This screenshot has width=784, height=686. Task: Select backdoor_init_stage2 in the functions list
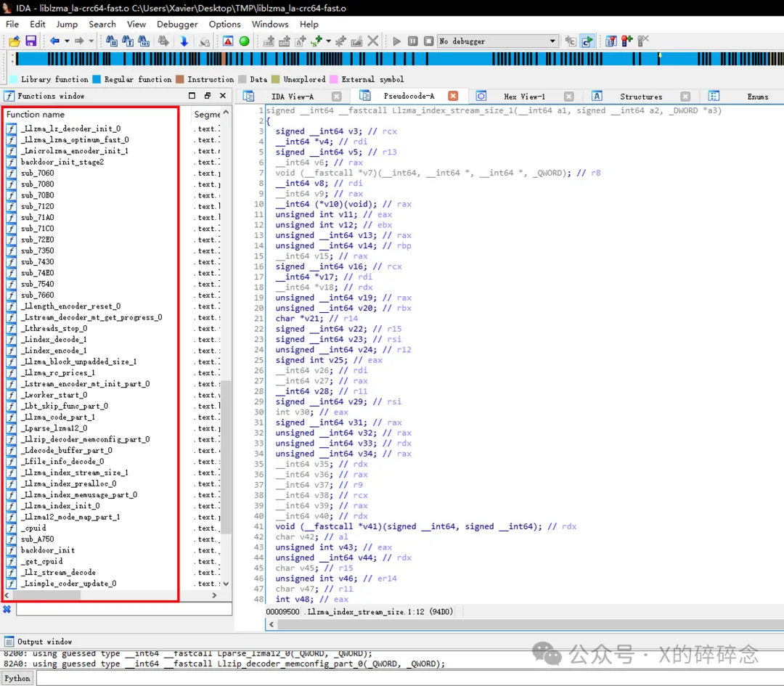click(x=62, y=162)
